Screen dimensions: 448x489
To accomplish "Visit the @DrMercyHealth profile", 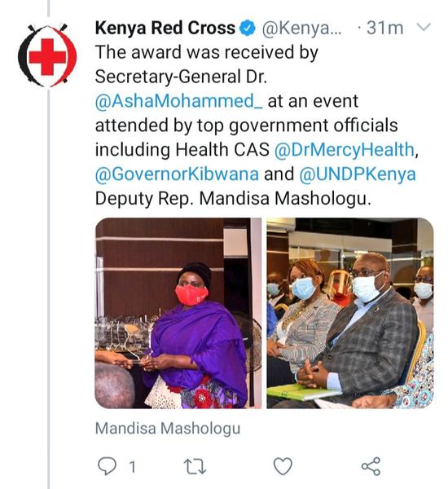I will [345, 150].
